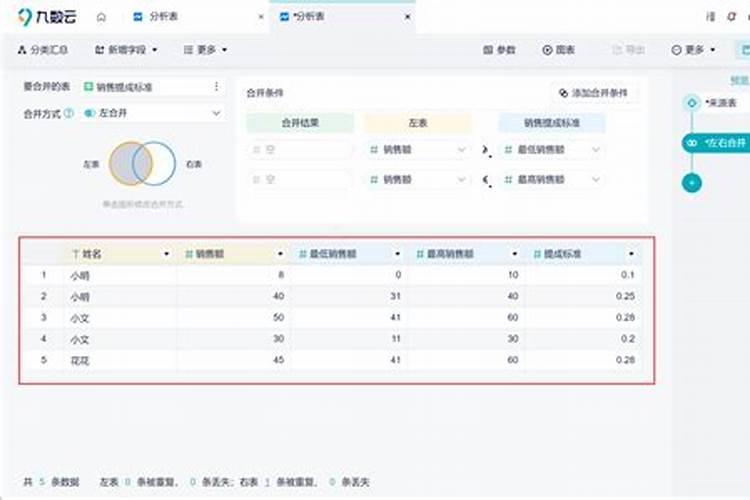Change the greater-than operator in first condition

coord(486,150)
